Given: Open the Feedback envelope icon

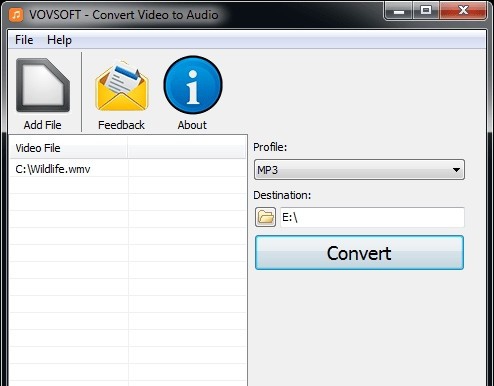Looking at the screenshot, I should (121, 86).
